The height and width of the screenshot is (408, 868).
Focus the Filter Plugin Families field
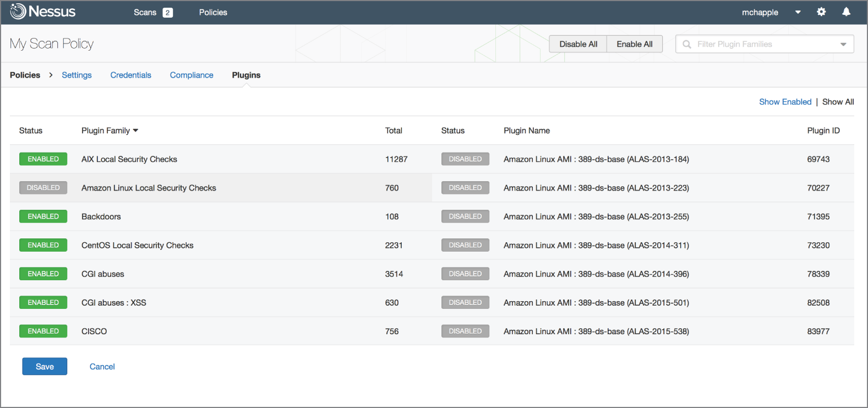(x=765, y=44)
